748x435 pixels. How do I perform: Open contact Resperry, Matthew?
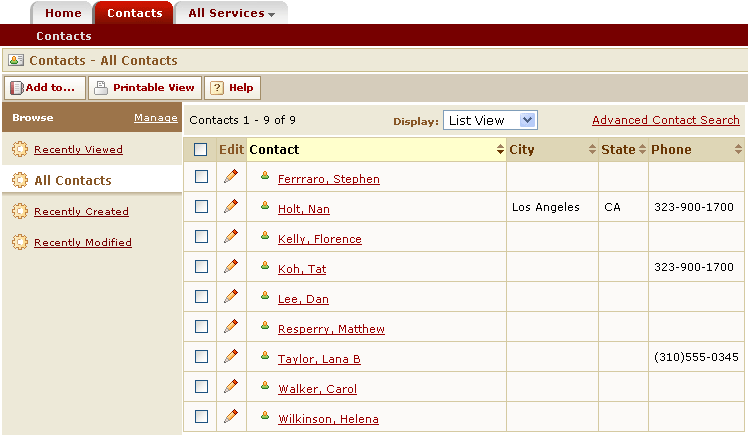click(x=331, y=329)
